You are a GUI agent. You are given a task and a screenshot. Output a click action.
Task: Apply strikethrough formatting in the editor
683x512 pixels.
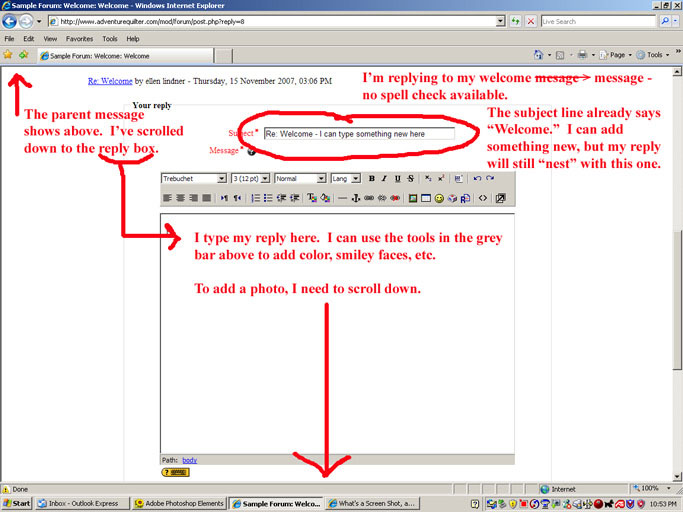410,179
